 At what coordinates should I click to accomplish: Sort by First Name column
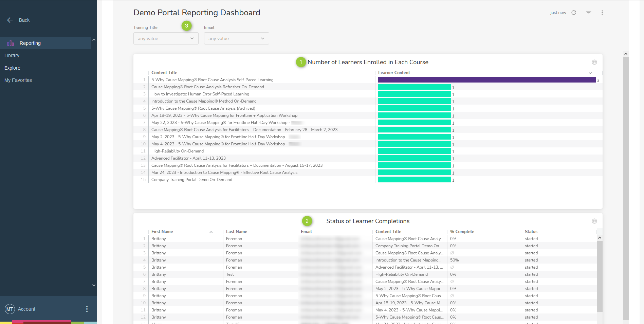[x=162, y=232]
